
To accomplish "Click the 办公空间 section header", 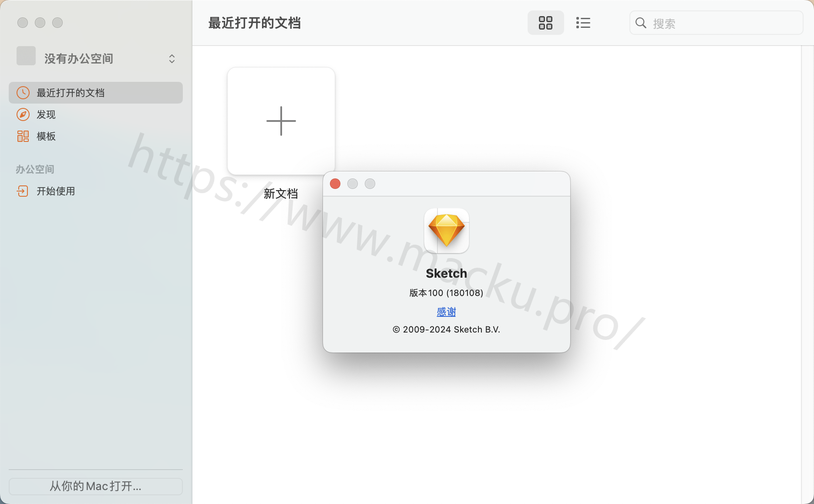I will point(35,169).
